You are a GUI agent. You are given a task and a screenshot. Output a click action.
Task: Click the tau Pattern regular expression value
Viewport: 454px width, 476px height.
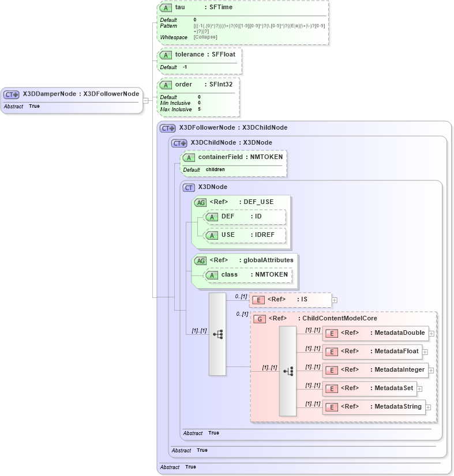(259, 29)
